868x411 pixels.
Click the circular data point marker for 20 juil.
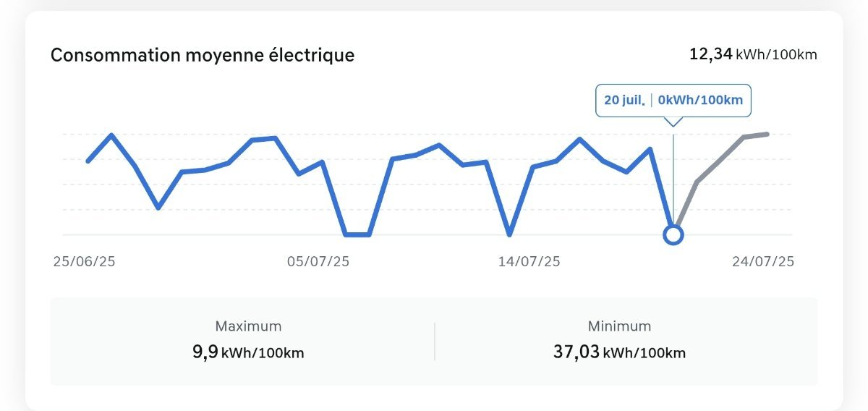[x=673, y=234]
